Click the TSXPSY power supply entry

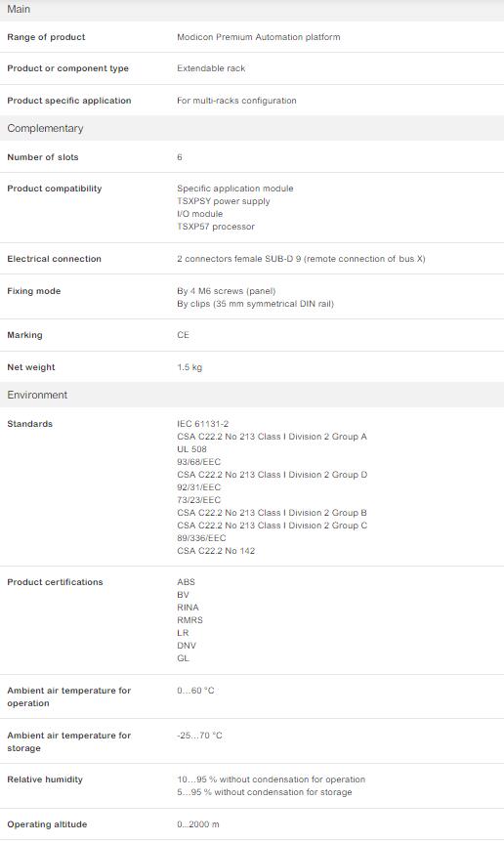pyautogui.click(x=224, y=201)
